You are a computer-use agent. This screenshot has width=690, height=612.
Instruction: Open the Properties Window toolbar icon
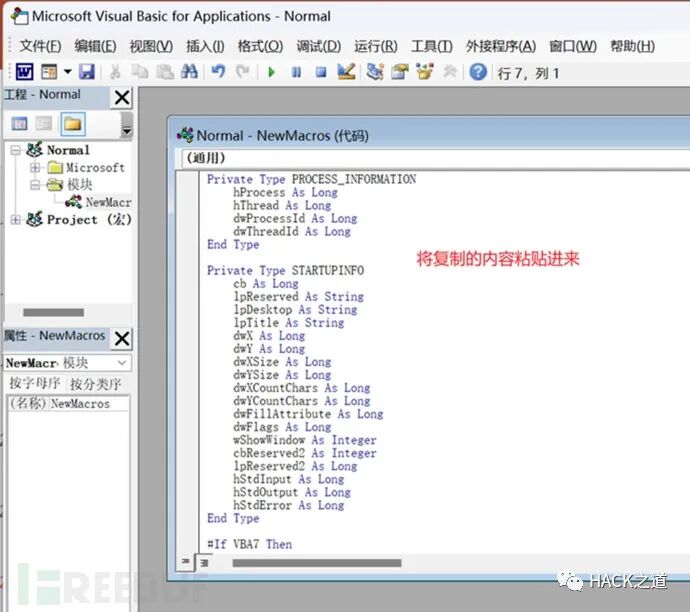[400, 72]
